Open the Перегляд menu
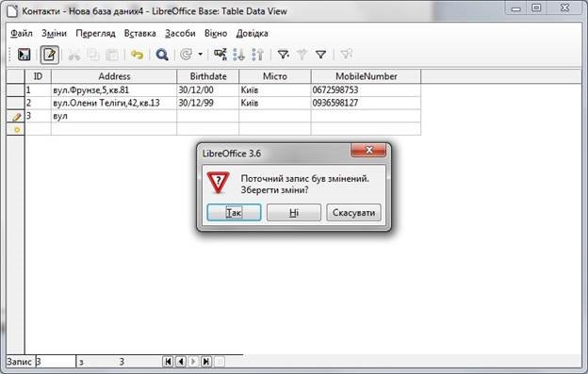Image resolution: width=588 pixels, height=374 pixels. pyautogui.click(x=95, y=33)
